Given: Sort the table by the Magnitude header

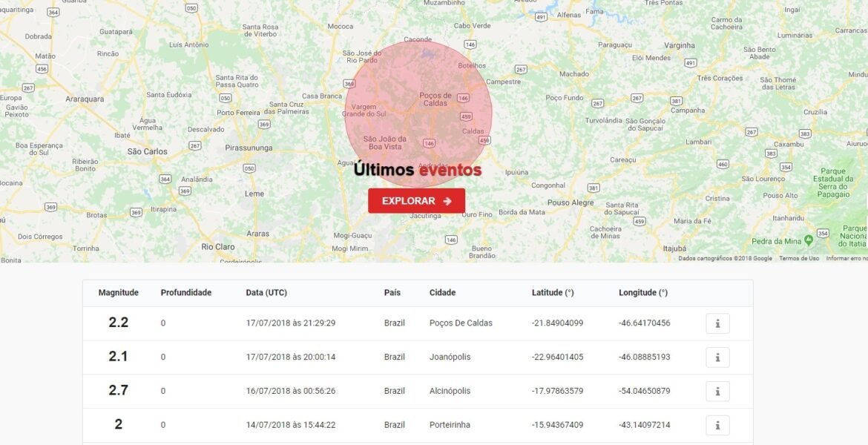Looking at the screenshot, I should pos(119,292).
